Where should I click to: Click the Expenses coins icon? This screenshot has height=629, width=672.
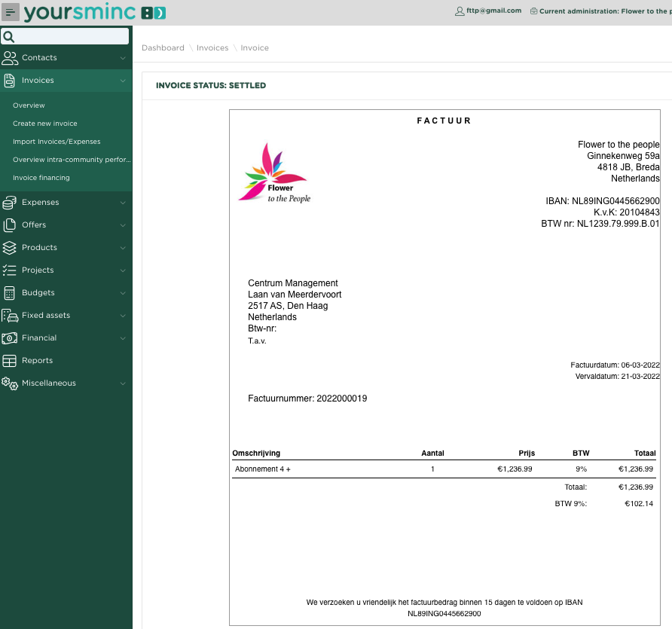click(x=10, y=203)
